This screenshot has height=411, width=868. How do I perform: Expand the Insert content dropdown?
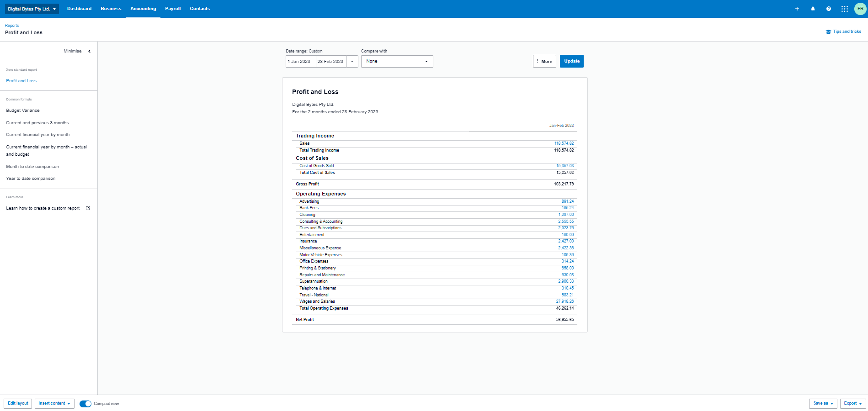pos(54,404)
